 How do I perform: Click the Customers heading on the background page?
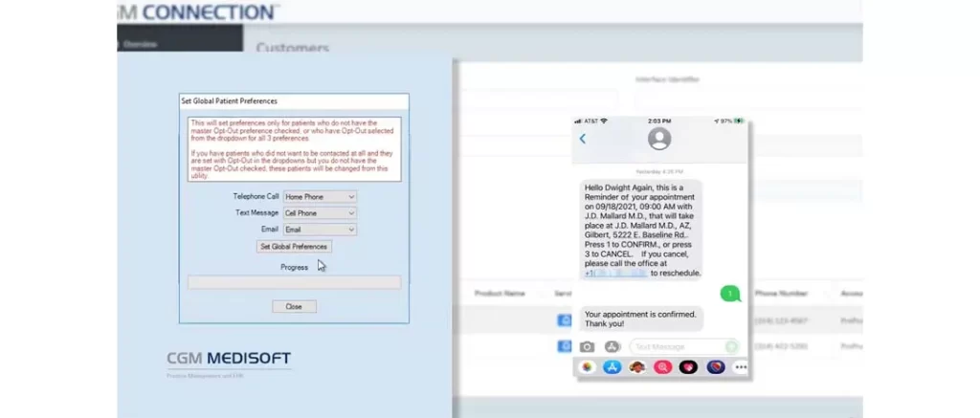pos(293,48)
